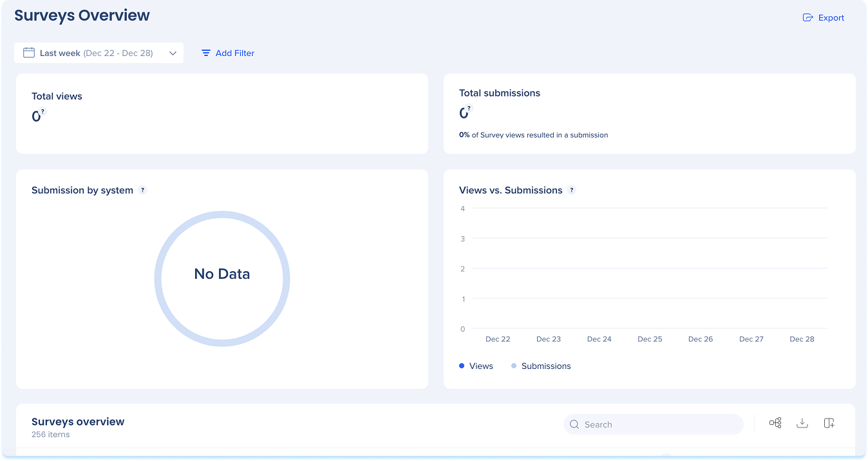Open the Submission by system help tooltip icon
Viewport: 868px width, 461px height.
143,191
